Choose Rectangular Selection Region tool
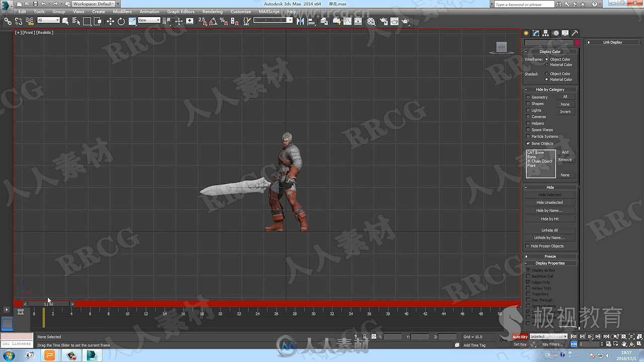The width and height of the screenshot is (644, 362). point(87,21)
